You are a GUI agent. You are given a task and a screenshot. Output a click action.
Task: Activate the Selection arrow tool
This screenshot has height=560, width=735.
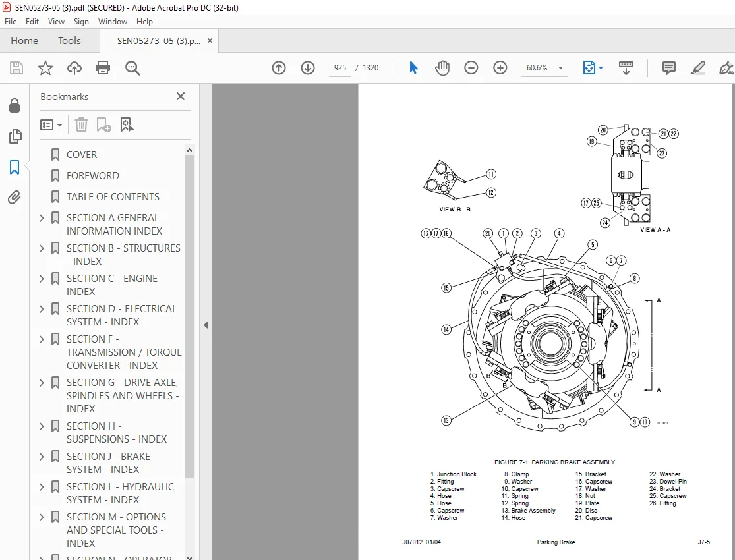pyautogui.click(x=413, y=68)
